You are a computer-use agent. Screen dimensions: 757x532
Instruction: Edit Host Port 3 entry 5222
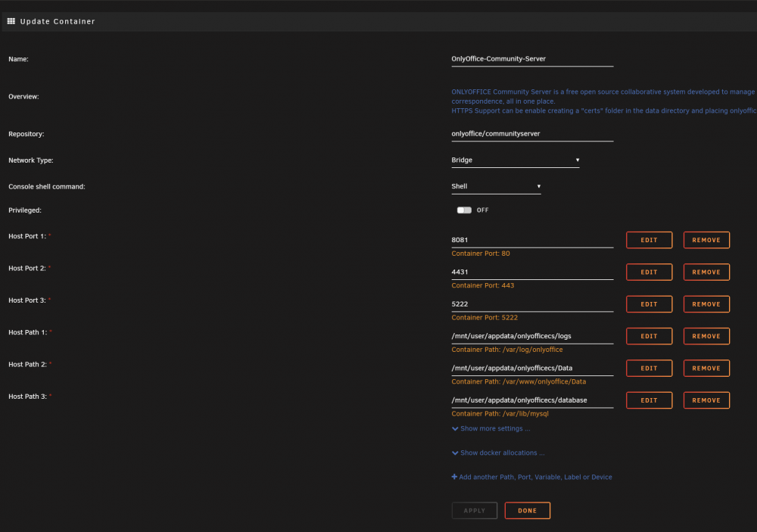[649, 304]
